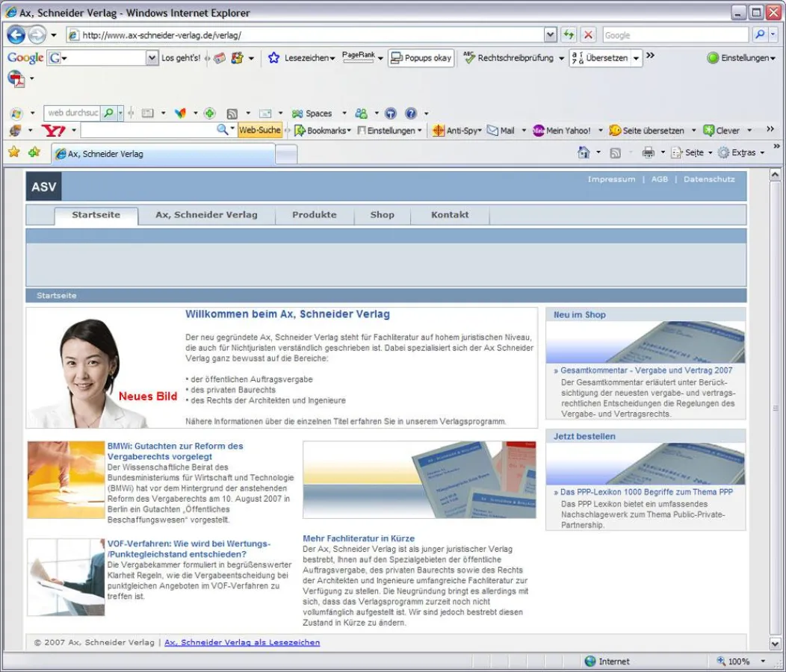The image size is (786, 672).
Task: Click the Anti-Spy icon in the Yahoo toolbar
Action: coord(439,131)
